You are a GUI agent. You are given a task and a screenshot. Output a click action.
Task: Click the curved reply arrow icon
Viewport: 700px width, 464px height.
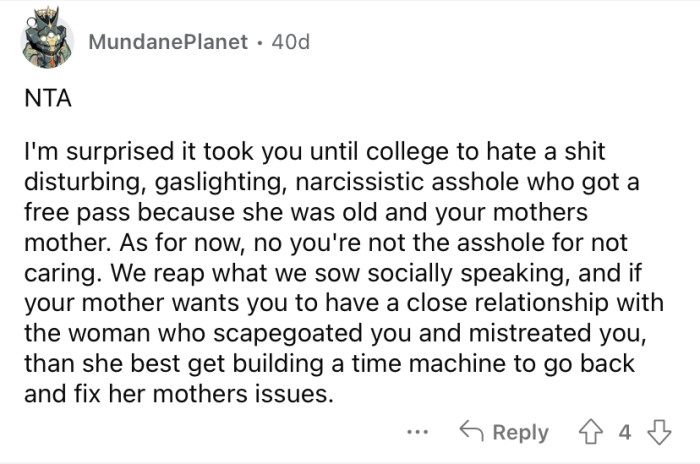(x=470, y=432)
